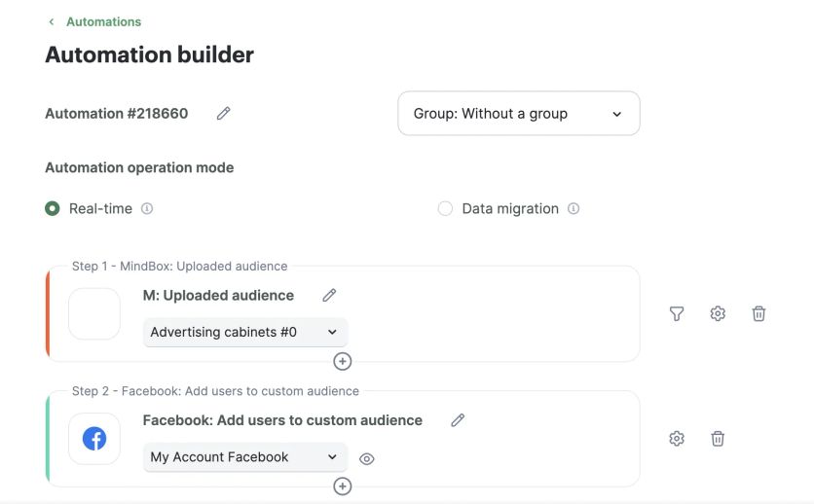Show info tooltip beside Data migration
Image resolution: width=814 pixels, height=504 pixels.
click(573, 208)
